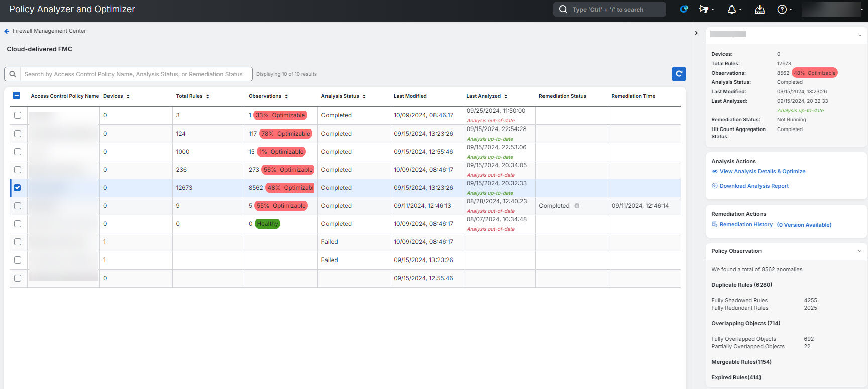The width and height of the screenshot is (868, 389).
Task: Click the green Healthy badge
Action: click(267, 224)
